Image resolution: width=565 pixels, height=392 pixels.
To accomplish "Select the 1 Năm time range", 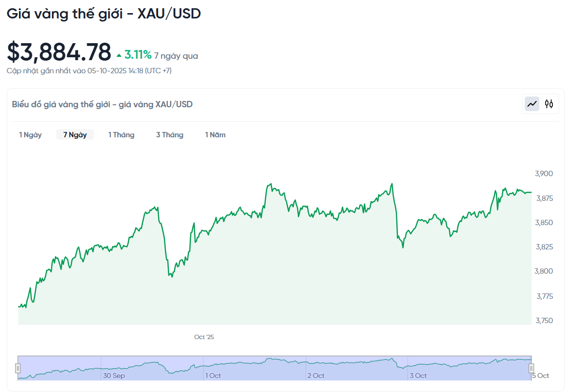I will 215,135.
